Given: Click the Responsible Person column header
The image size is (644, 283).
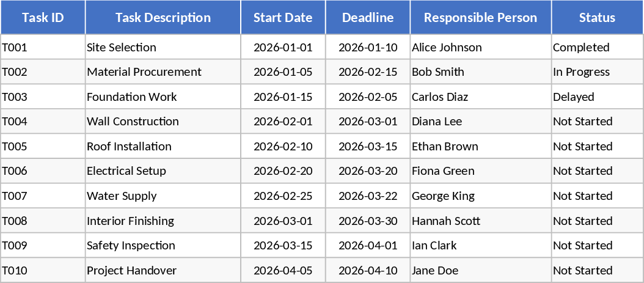Looking at the screenshot, I should 480,18.
